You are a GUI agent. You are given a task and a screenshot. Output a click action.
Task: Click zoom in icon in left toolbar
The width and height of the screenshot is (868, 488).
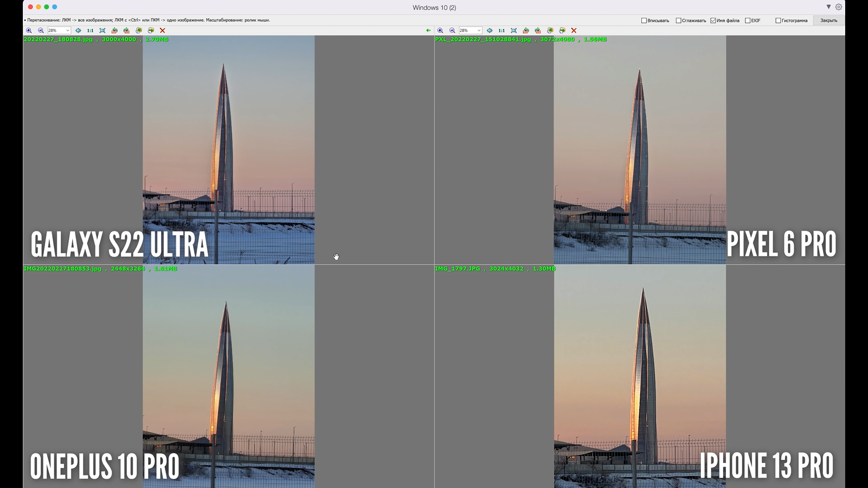point(29,31)
